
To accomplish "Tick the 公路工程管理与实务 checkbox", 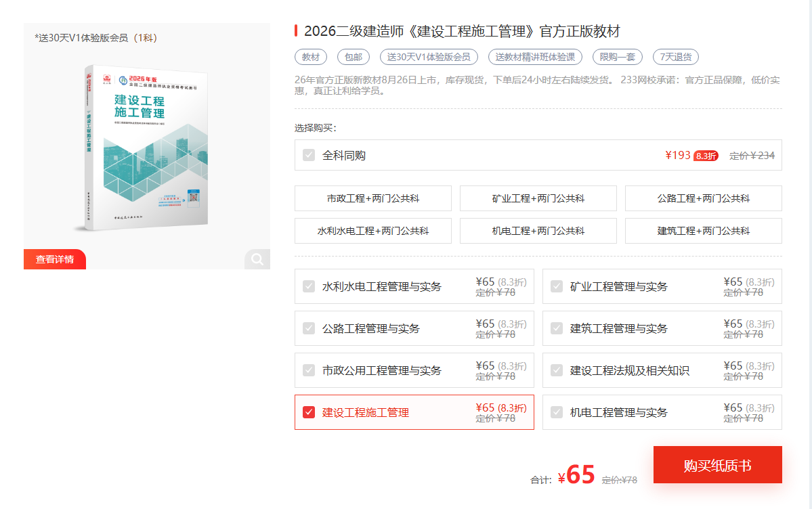I will point(309,328).
